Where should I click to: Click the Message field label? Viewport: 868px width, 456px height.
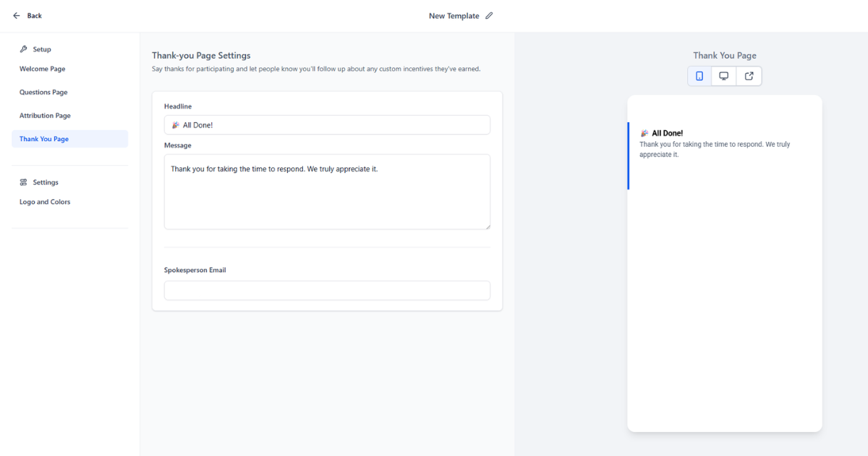click(178, 145)
